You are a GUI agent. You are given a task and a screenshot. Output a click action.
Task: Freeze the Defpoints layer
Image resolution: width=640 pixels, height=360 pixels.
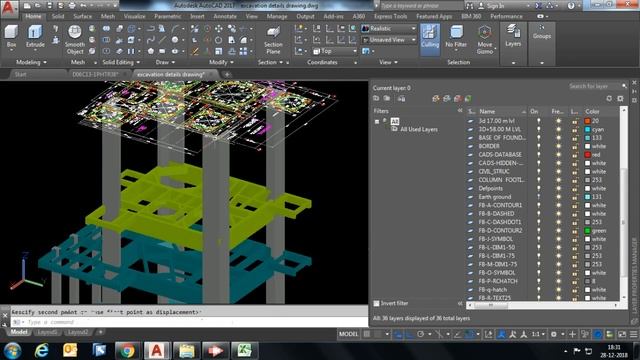coord(558,188)
